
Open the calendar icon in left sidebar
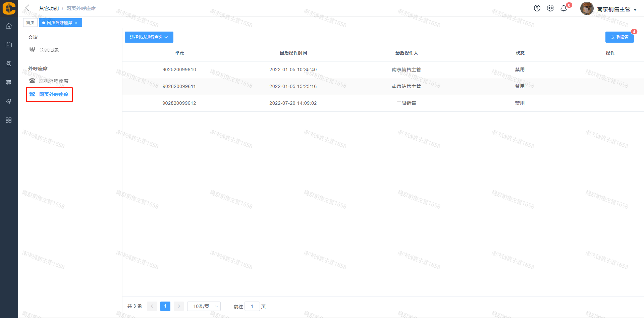pyautogui.click(x=9, y=45)
